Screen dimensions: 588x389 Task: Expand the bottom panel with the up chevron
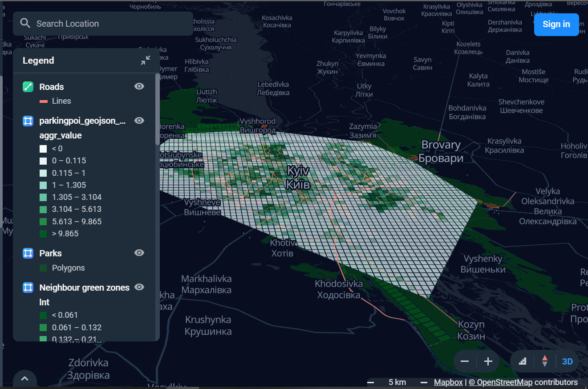[x=25, y=379]
